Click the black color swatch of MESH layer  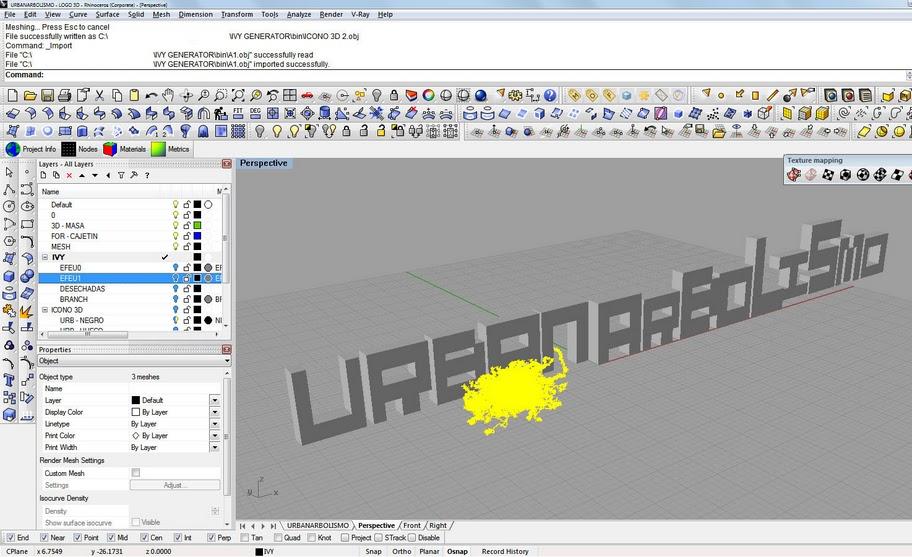tap(197, 247)
